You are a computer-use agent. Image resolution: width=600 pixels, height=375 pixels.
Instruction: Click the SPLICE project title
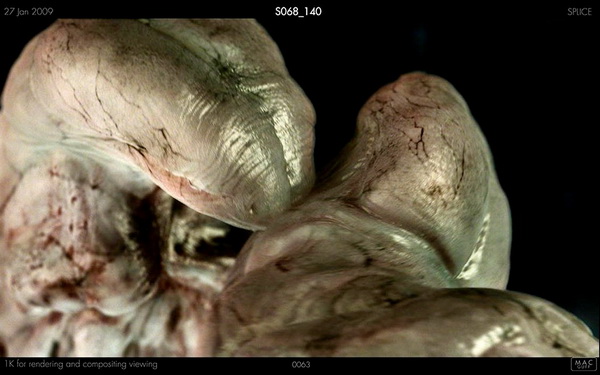point(579,11)
